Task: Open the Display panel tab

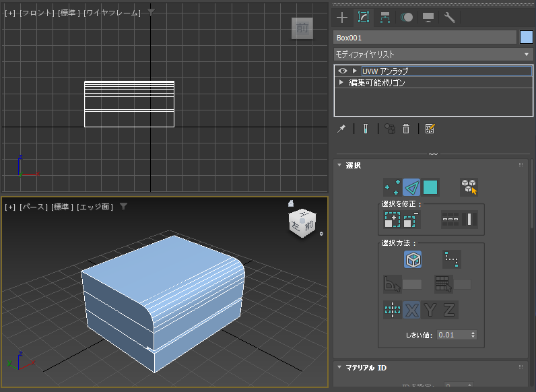Action: click(x=428, y=18)
